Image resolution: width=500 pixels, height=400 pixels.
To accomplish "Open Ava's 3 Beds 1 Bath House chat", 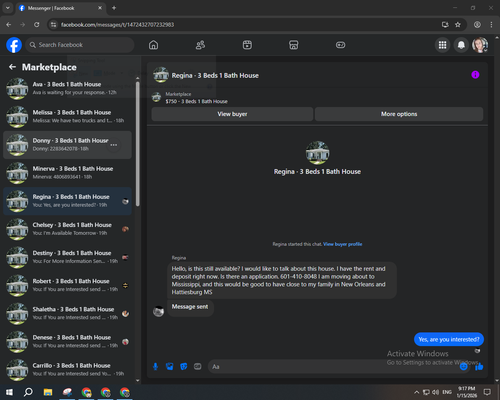I will (x=68, y=88).
